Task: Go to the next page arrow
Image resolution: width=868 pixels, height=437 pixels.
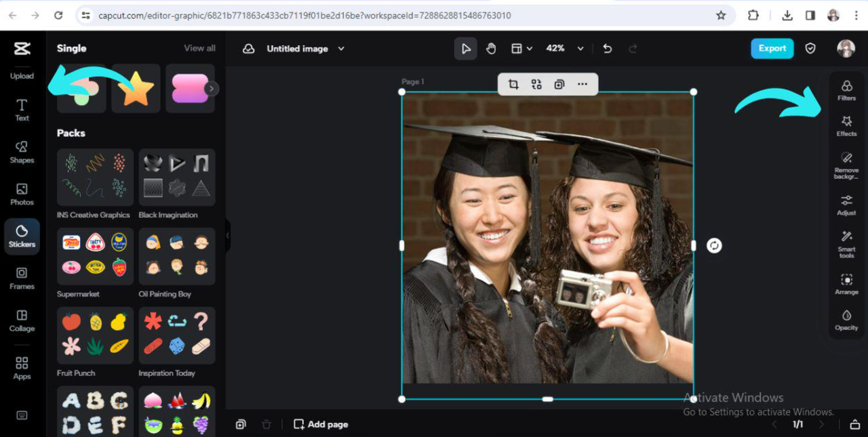Action: 821,424
